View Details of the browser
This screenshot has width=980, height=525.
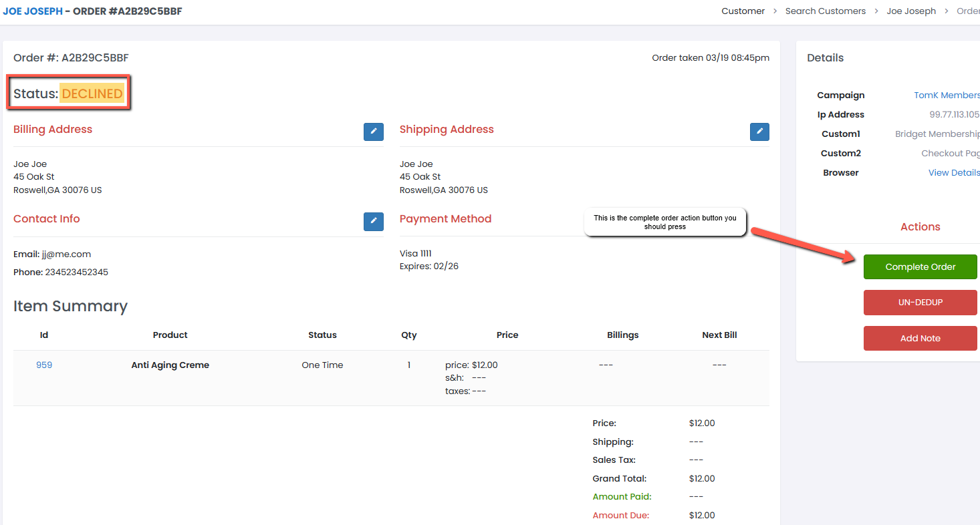pos(953,173)
